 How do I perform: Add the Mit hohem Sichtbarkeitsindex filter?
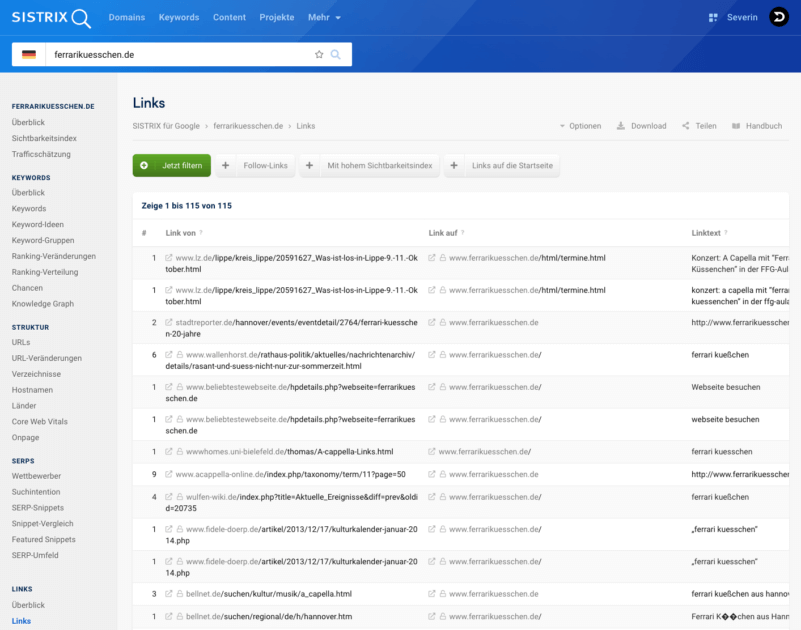(369, 165)
